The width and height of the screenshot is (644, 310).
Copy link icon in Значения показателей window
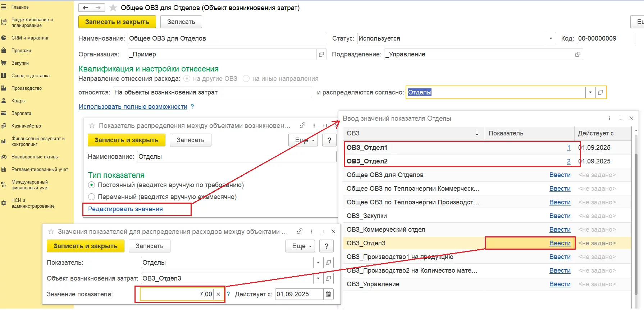(300, 231)
